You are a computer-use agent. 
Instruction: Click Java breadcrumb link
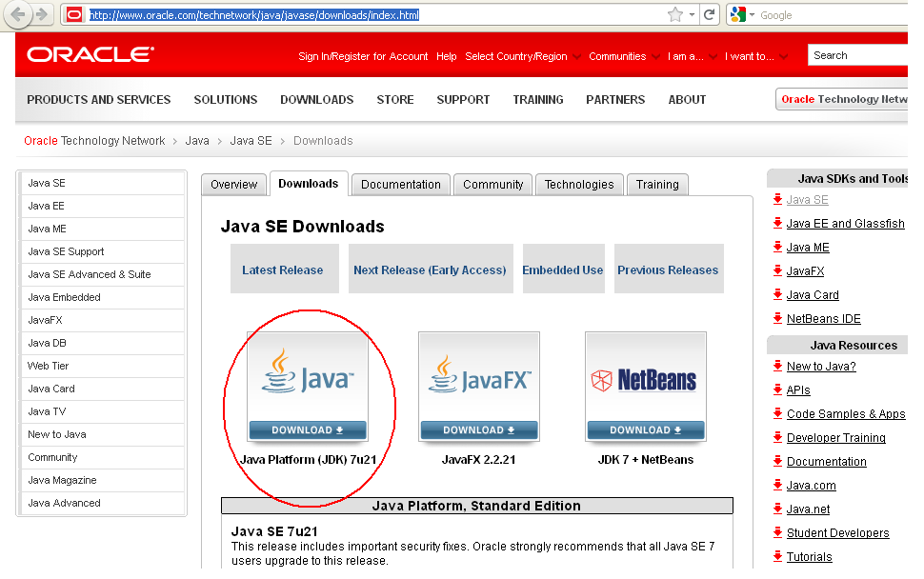tap(197, 141)
